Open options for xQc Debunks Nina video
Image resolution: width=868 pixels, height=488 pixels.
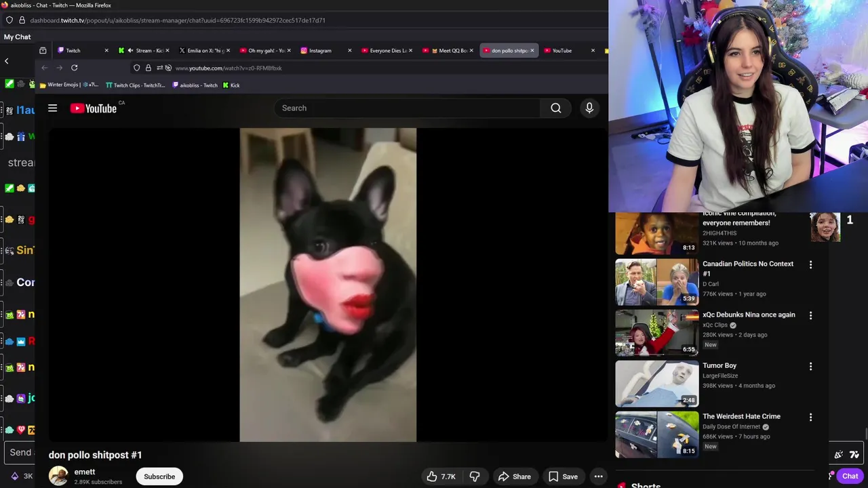click(x=810, y=315)
